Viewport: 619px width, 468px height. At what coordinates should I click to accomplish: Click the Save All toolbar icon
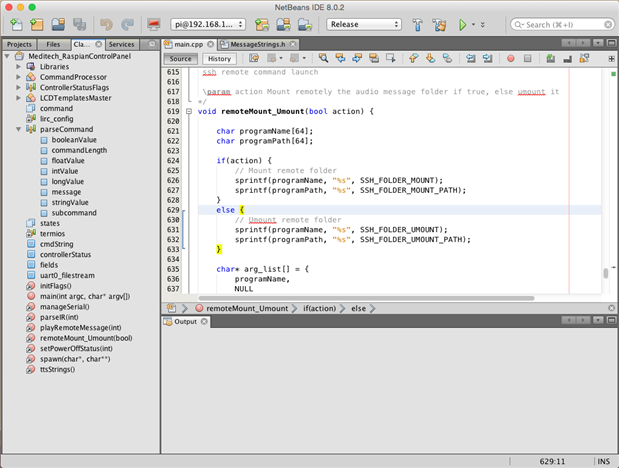point(80,24)
